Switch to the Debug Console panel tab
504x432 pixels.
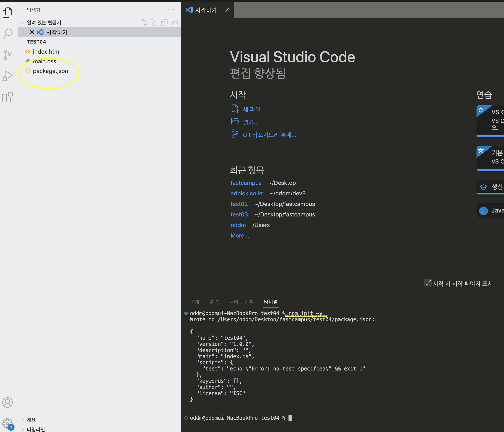coord(241,302)
